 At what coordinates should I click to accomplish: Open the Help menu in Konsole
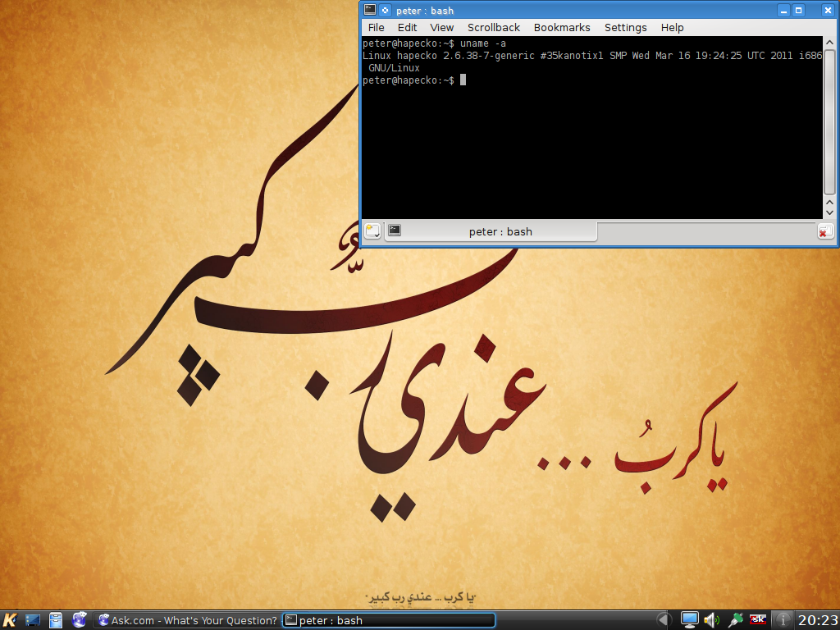(672, 27)
